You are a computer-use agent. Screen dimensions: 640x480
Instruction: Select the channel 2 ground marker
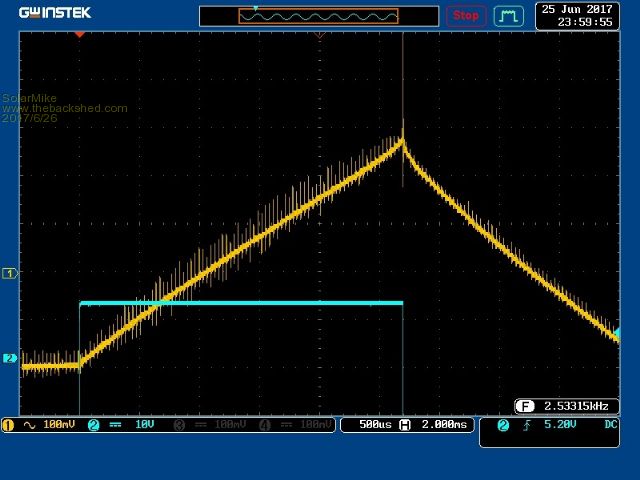click(10, 358)
